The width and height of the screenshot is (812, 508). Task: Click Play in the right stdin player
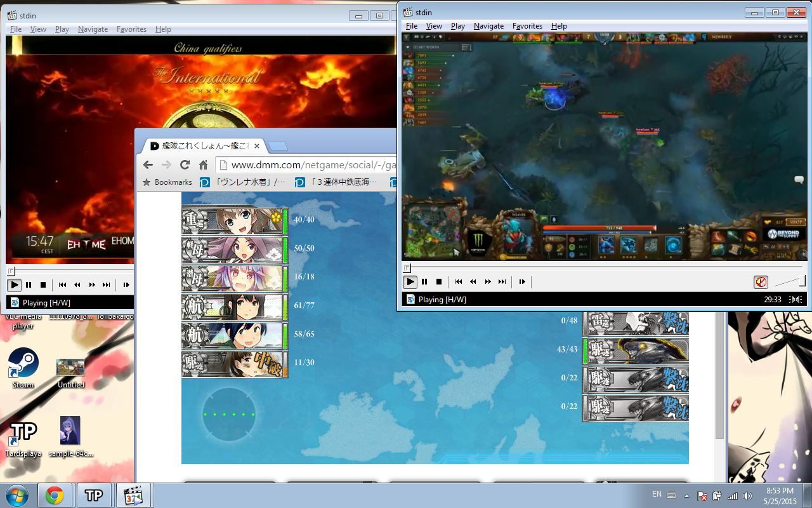click(x=410, y=281)
